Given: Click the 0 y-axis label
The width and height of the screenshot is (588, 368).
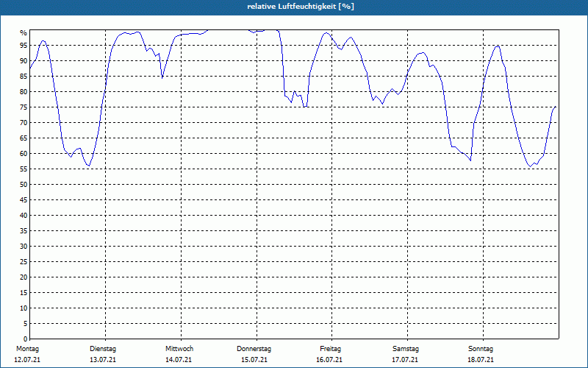Looking at the screenshot, I should pos(26,339).
